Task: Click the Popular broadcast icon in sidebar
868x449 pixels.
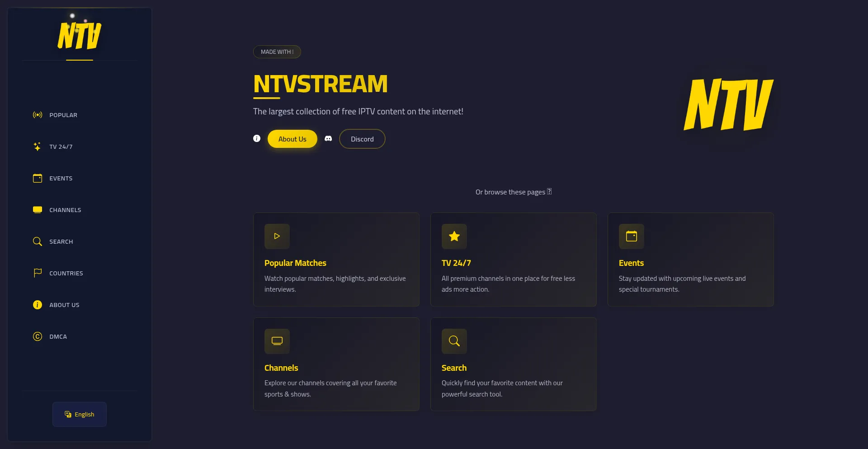Action: click(x=38, y=115)
